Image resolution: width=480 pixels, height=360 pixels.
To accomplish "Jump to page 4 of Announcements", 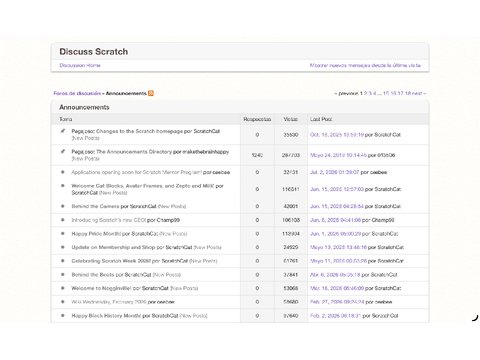I will (375, 93).
